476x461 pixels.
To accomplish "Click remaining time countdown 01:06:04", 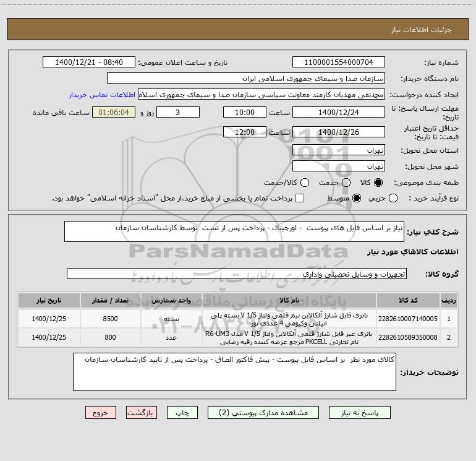I will point(114,112).
